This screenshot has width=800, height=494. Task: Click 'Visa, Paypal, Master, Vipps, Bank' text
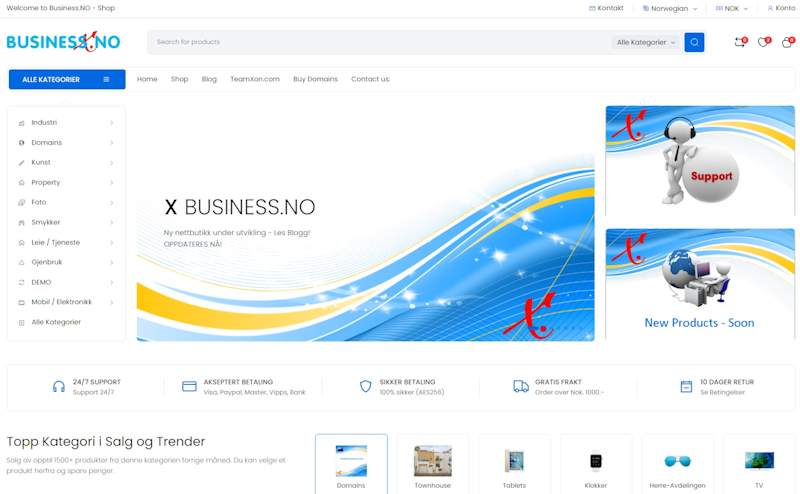(255, 392)
